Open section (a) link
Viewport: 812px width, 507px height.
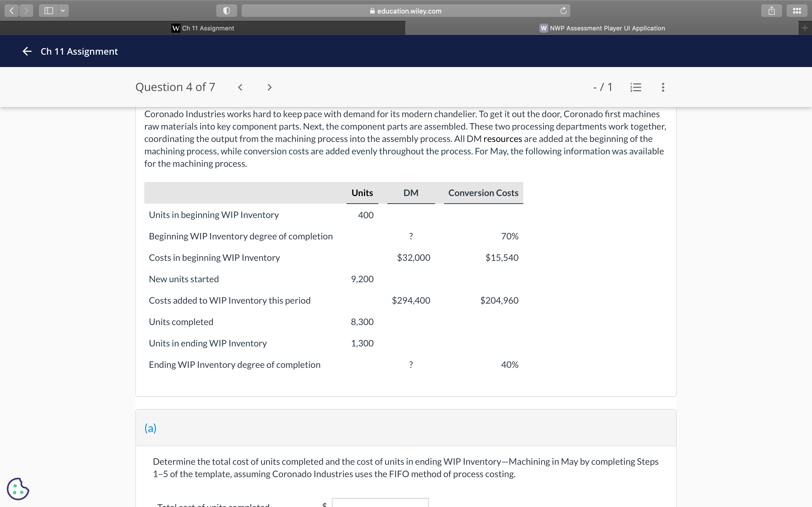click(x=150, y=428)
